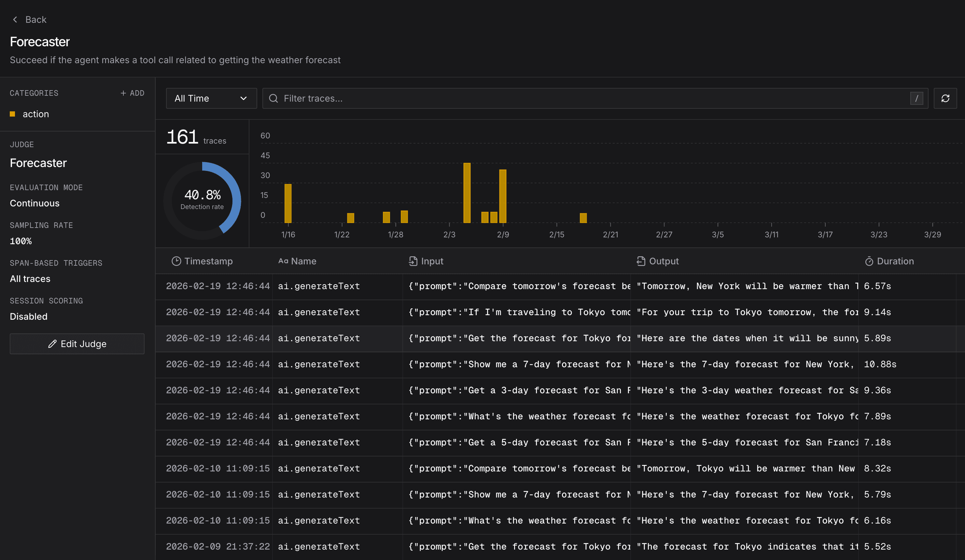Click the 40.8% detection rate gauge

202,201
